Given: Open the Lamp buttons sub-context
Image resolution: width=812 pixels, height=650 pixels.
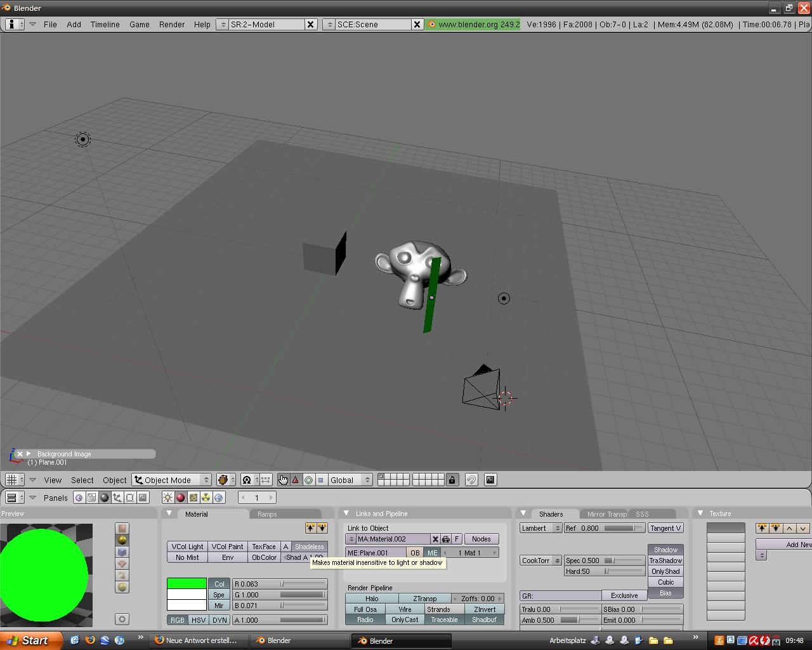Looking at the screenshot, I should click(168, 498).
